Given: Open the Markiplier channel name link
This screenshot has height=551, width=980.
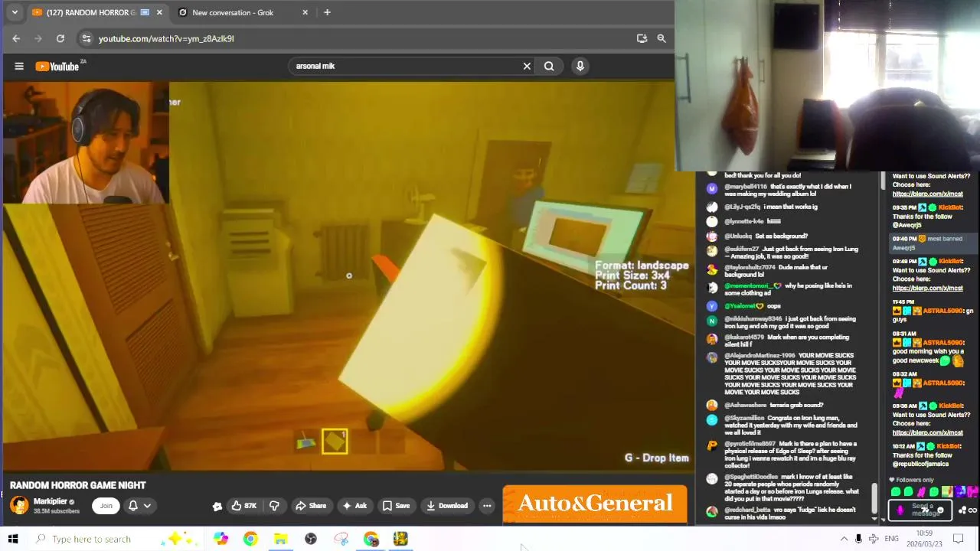Looking at the screenshot, I should click(51, 501).
